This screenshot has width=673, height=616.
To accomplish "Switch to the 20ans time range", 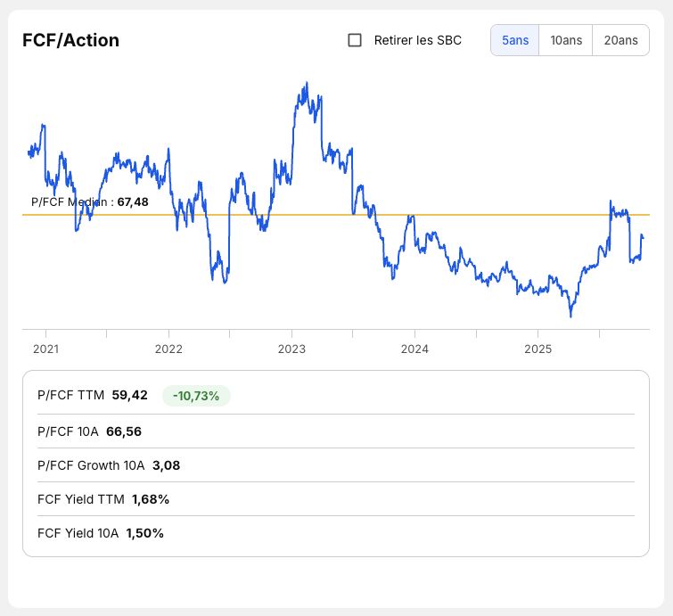I will pos(620,40).
